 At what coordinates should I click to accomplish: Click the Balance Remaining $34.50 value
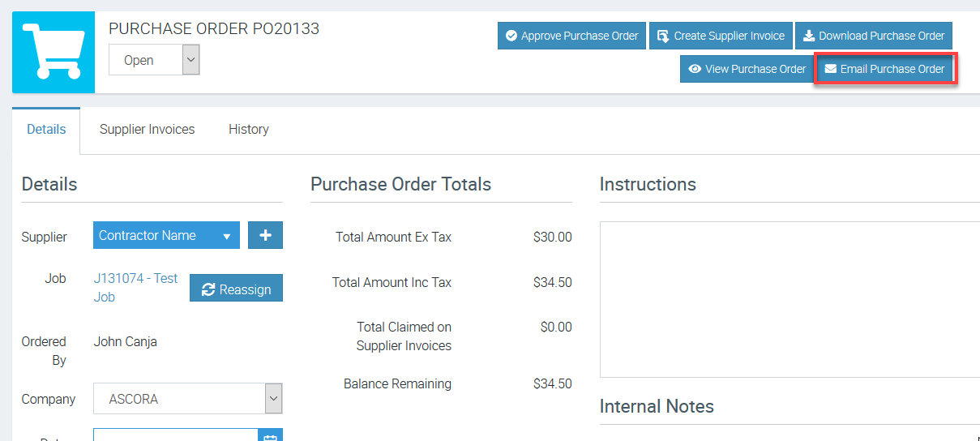point(552,383)
